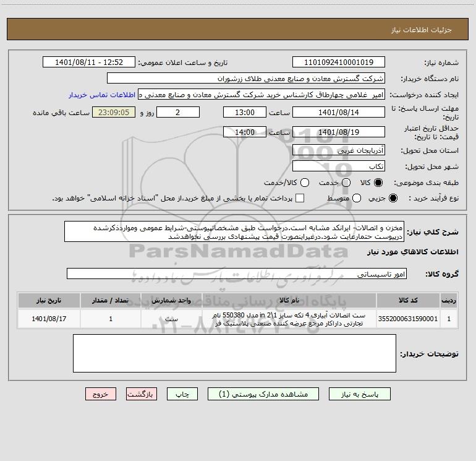Click the ردیف column header
Screen dimensions: 476x461
tap(449, 300)
